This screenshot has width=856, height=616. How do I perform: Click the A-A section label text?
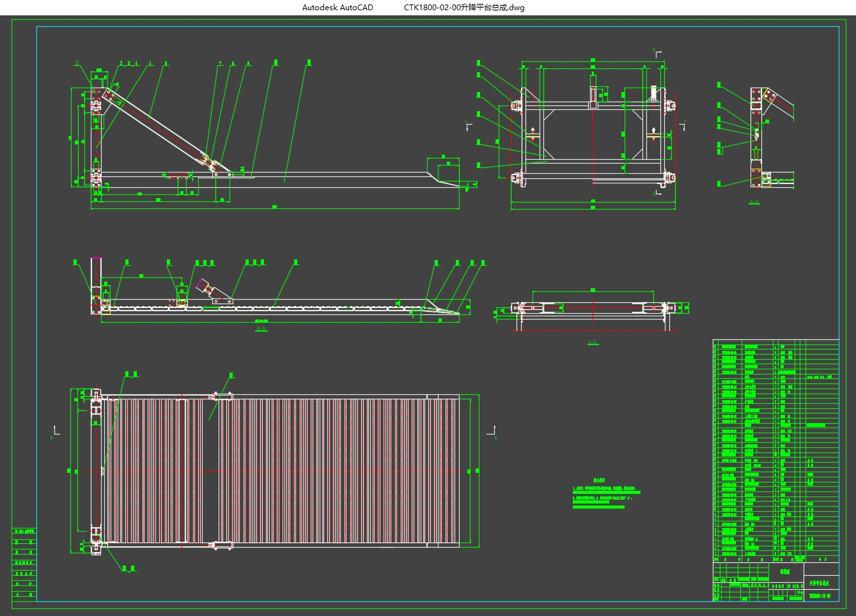click(754, 202)
